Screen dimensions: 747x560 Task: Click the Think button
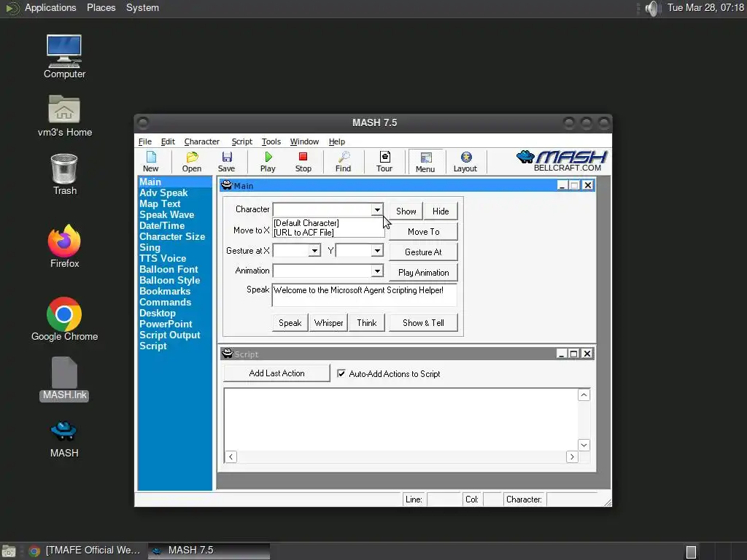point(367,323)
